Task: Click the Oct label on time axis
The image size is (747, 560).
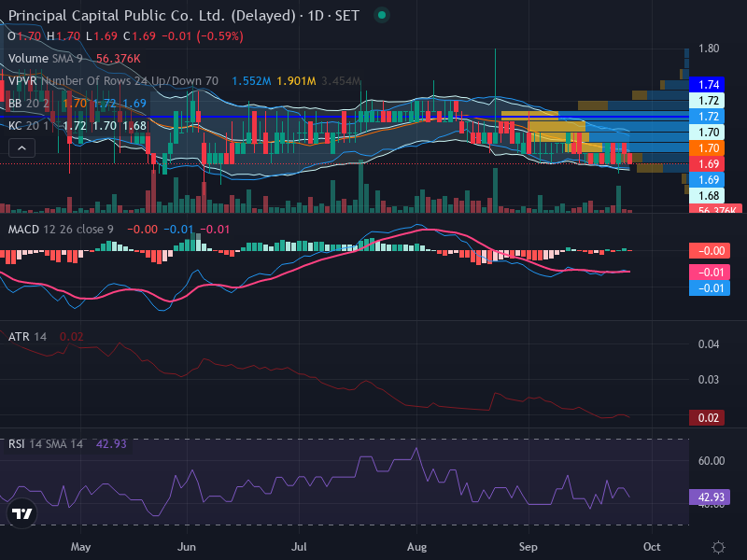Action: coord(652,547)
